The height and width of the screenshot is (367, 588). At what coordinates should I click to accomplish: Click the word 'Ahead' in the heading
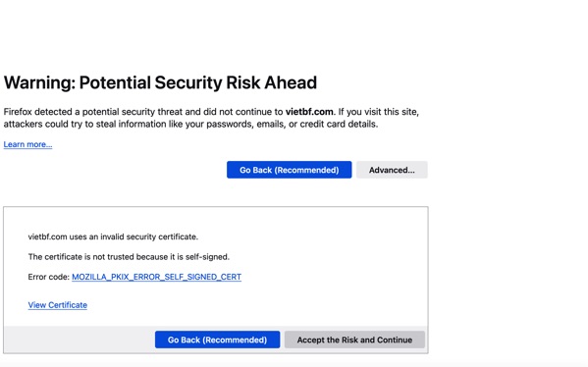click(x=291, y=82)
